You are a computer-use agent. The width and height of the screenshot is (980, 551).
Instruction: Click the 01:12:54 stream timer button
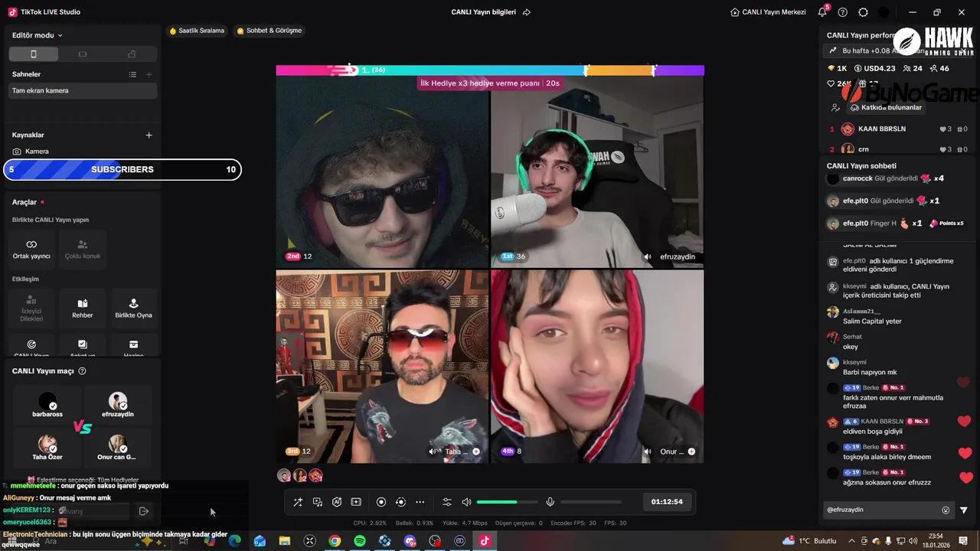pos(667,502)
